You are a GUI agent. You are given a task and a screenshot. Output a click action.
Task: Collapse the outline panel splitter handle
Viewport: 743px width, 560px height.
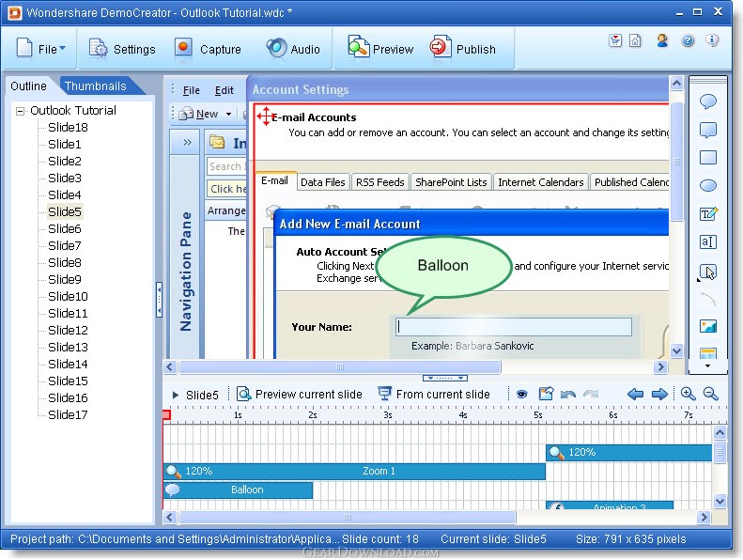tap(160, 299)
